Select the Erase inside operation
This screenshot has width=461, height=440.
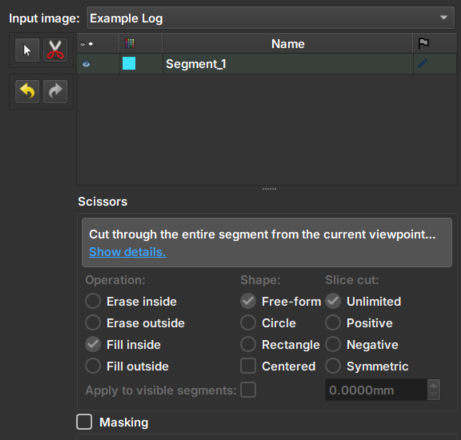click(131, 301)
